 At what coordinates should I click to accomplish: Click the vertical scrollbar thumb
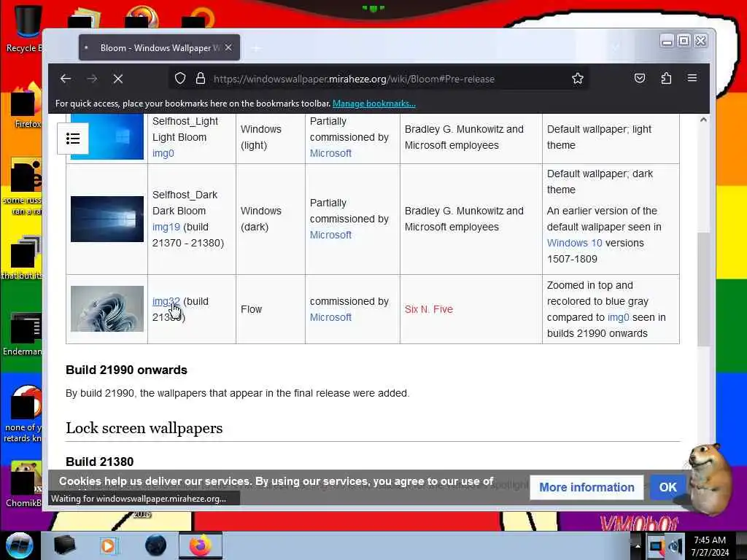click(x=703, y=289)
